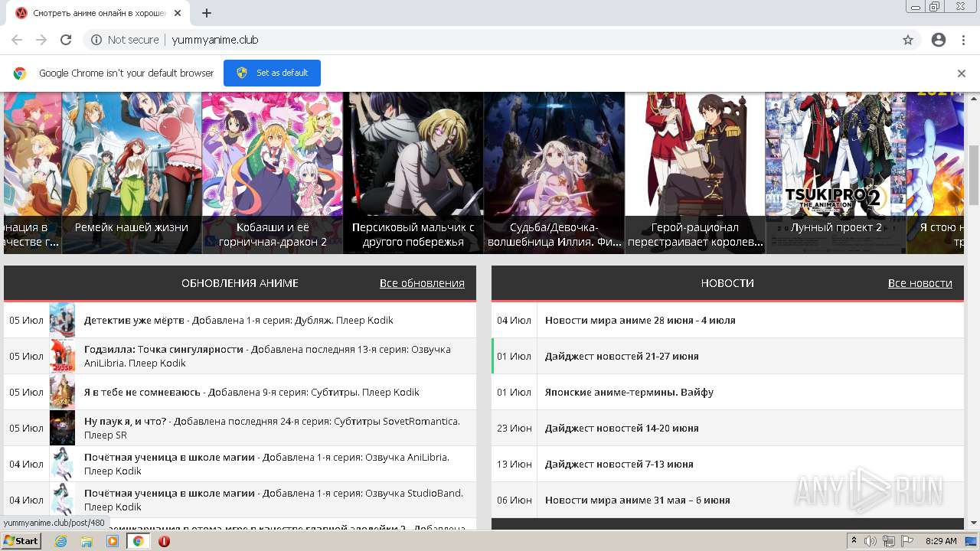Screen dimensions: 980x551
Task: Dismiss the default browser notification bar
Action: 962,73
